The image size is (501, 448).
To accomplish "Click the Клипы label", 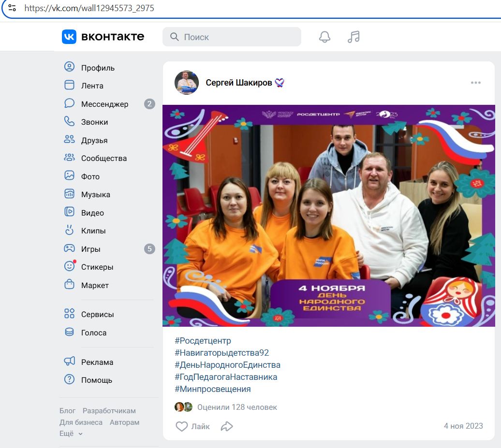I will [93, 231].
